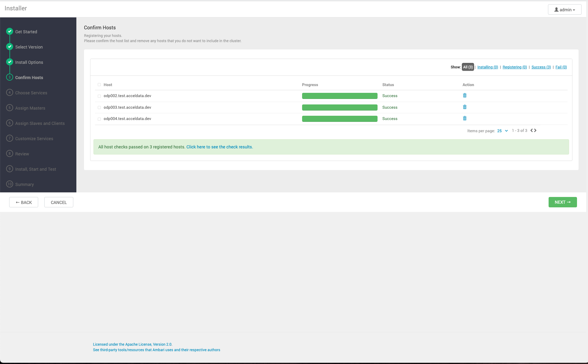Click the Action column header
Image resolution: width=588 pixels, height=364 pixels.
[468, 85]
